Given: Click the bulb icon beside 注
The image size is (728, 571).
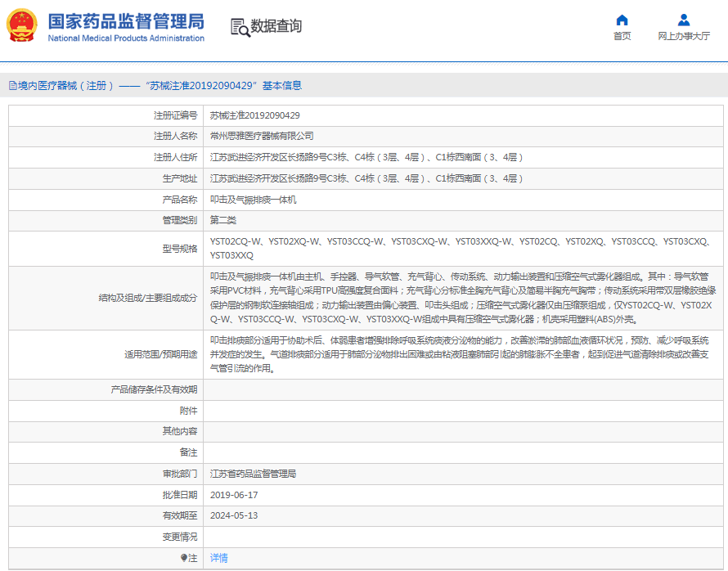Looking at the screenshot, I should (184, 558).
